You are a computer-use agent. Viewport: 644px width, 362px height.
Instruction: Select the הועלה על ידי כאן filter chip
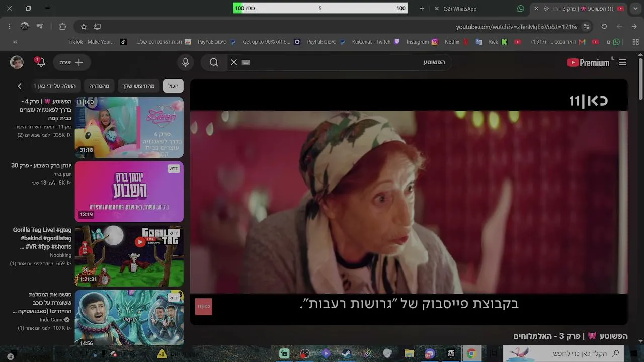tap(57, 86)
